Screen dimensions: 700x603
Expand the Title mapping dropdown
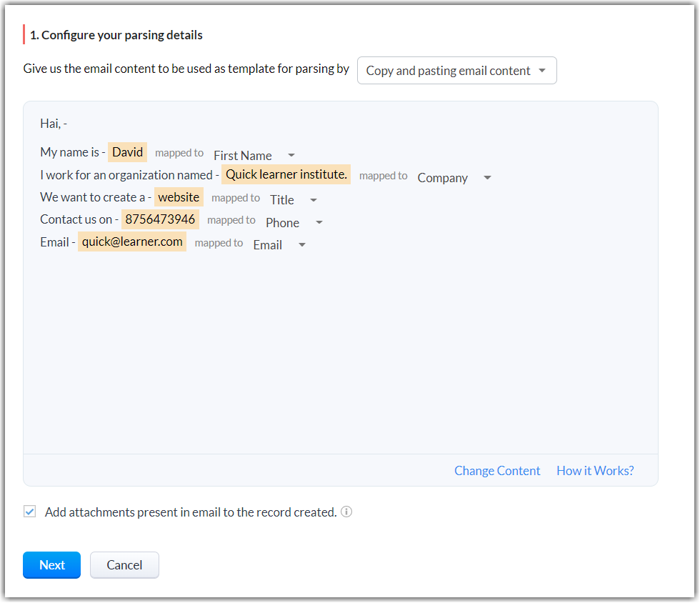pos(294,200)
